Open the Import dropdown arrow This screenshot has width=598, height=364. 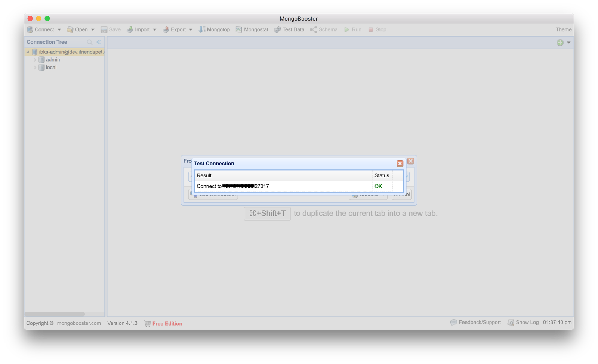click(154, 30)
